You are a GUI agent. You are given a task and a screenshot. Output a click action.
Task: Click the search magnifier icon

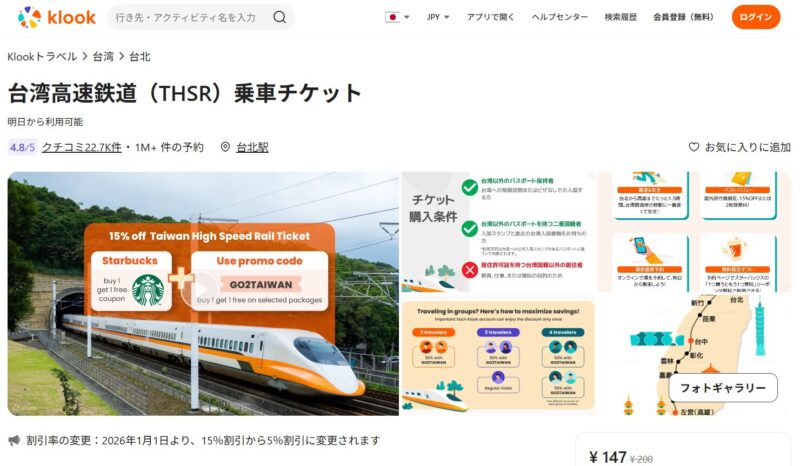click(280, 17)
